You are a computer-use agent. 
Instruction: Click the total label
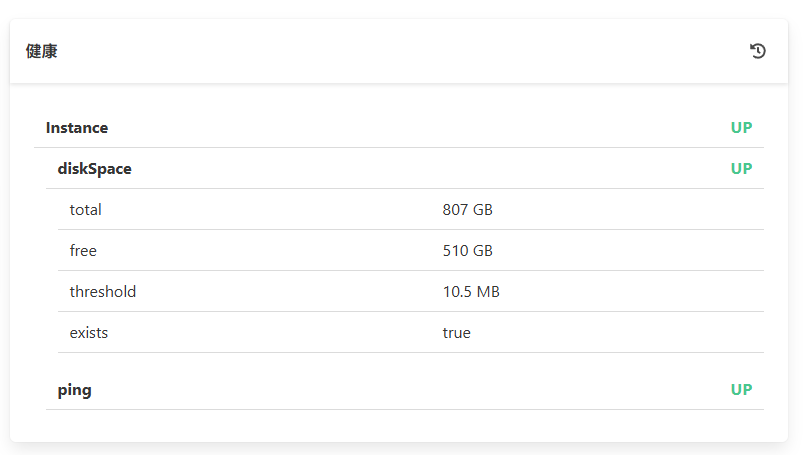coord(86,210)
